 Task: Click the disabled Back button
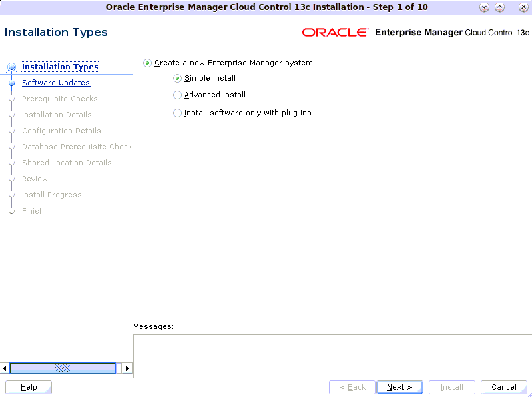click(352, 387)
